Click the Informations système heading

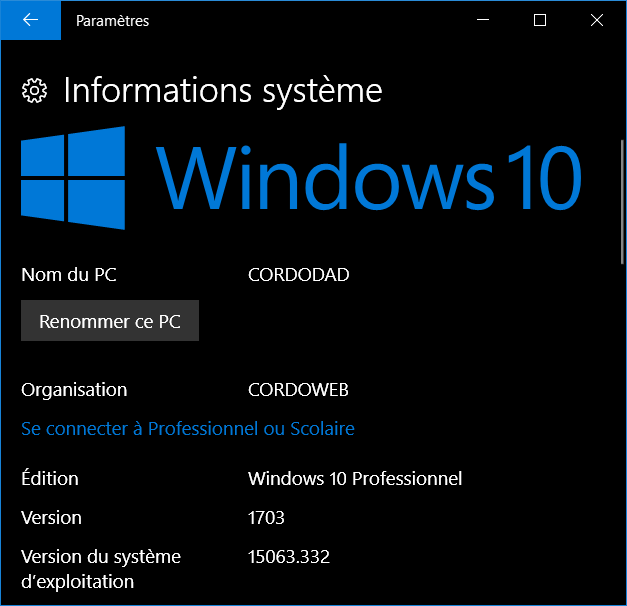[x=223, y=91]
